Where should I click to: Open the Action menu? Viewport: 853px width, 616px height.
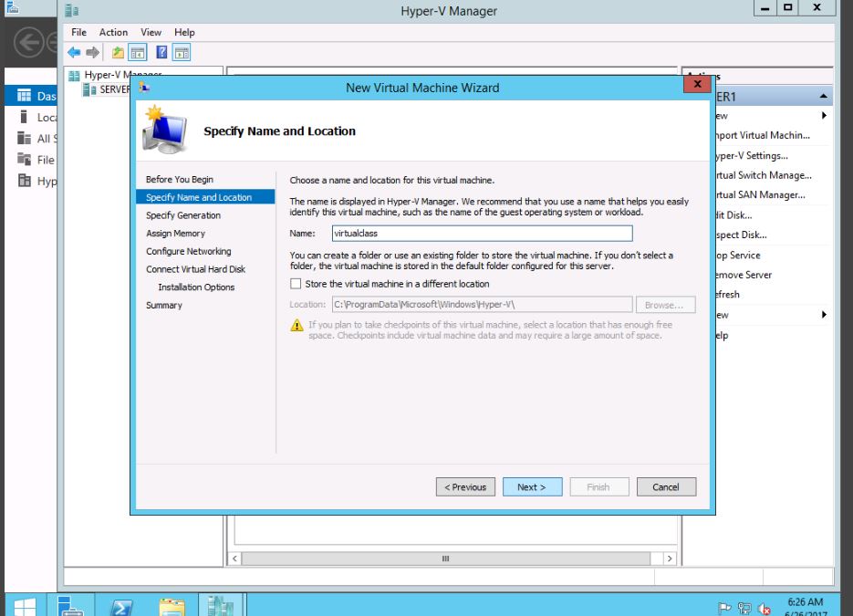point(113,32)
